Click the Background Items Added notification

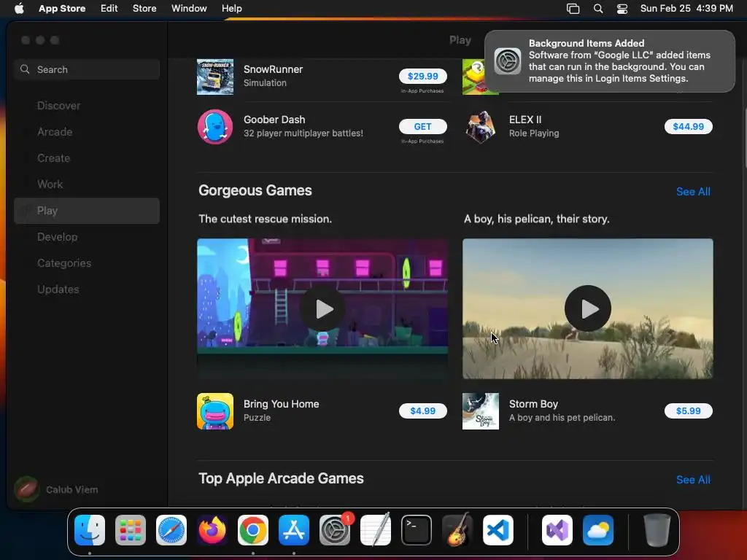tap(610, 61)
